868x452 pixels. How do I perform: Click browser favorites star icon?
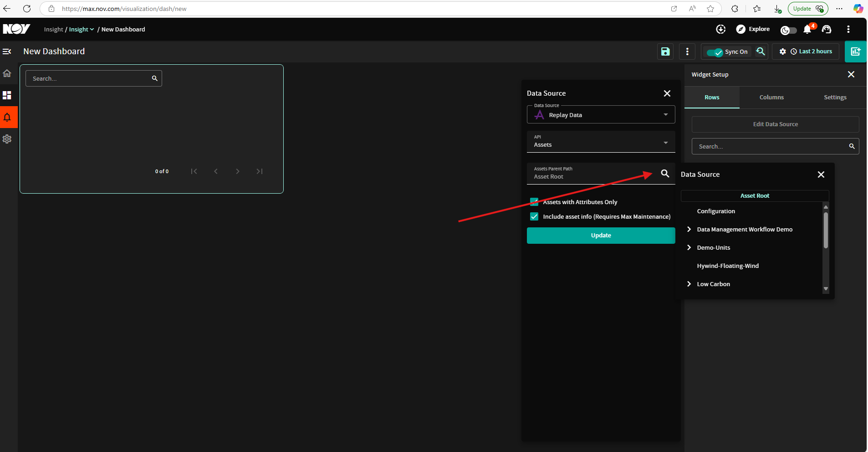pyautogui.click(x=710, y=9)
